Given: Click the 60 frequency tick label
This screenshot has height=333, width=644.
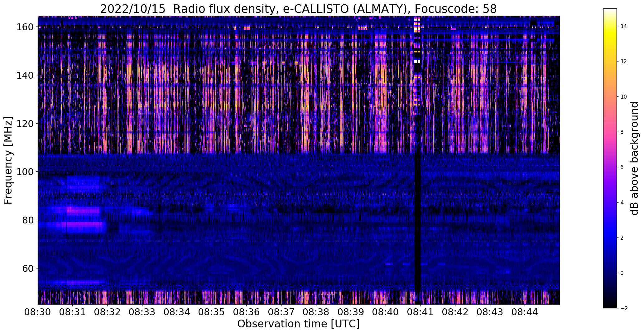Looking at the screenshot, I should [x=28, y=268].
